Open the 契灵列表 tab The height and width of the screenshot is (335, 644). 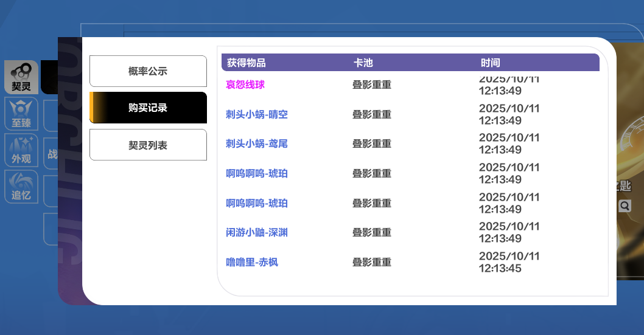click(x=148, y=145)
